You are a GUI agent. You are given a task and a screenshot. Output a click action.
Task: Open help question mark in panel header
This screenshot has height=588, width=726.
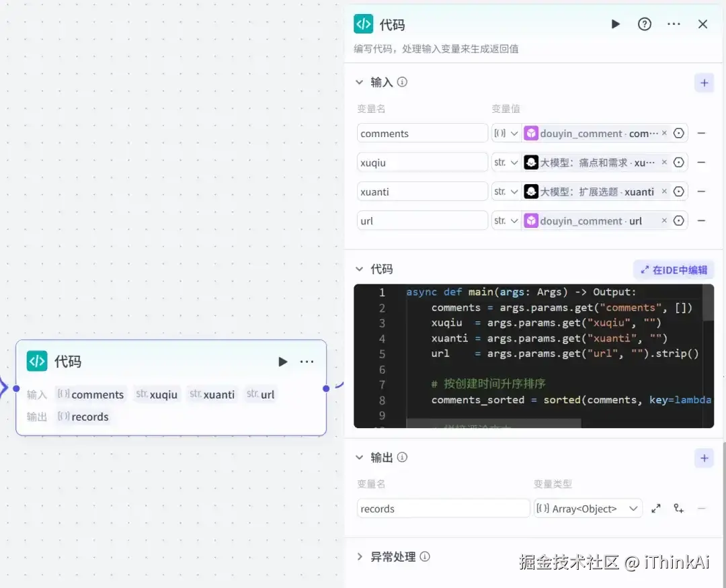coord(645,24)
